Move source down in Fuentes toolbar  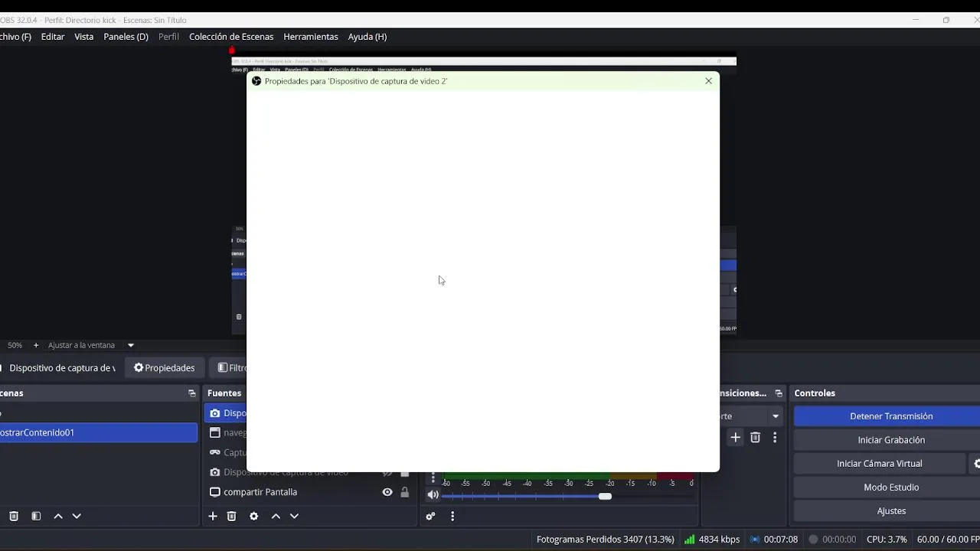(294, 517)
